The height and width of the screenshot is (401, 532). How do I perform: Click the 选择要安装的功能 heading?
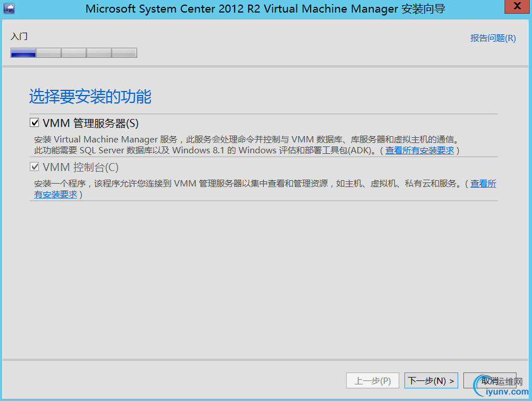(90, 96)
